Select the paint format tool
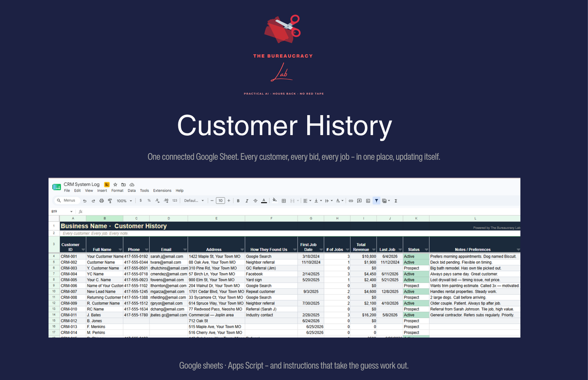 [110, 201]
